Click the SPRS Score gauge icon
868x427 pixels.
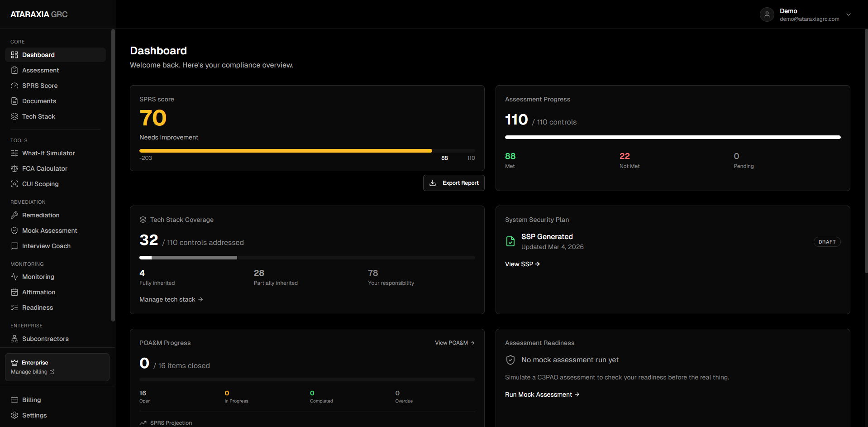coord(14,86)
